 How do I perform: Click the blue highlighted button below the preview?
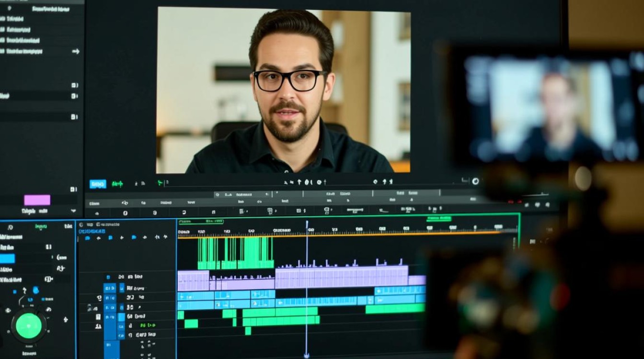coord(98,184)
